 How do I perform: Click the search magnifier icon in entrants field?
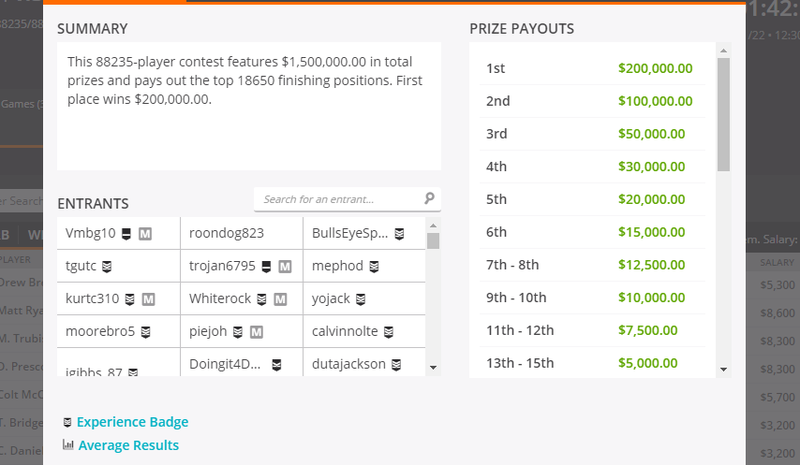click(429, 198)
